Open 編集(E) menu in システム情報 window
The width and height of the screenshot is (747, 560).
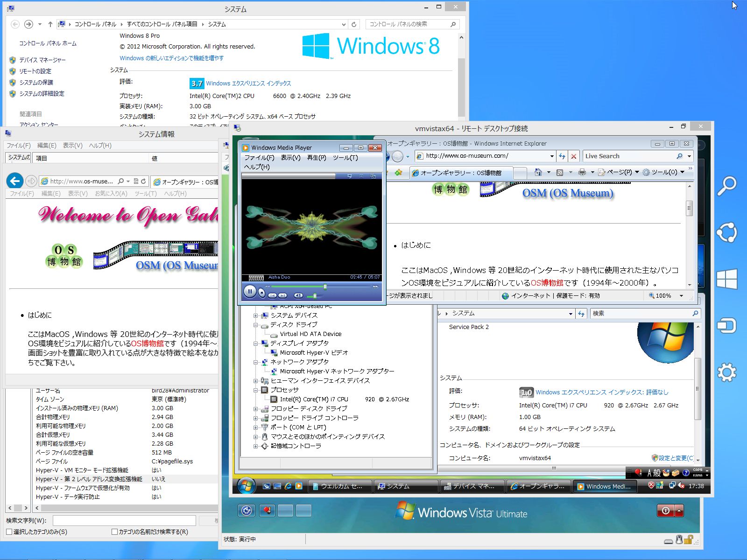pyautogui.click(x=47, y=146)
